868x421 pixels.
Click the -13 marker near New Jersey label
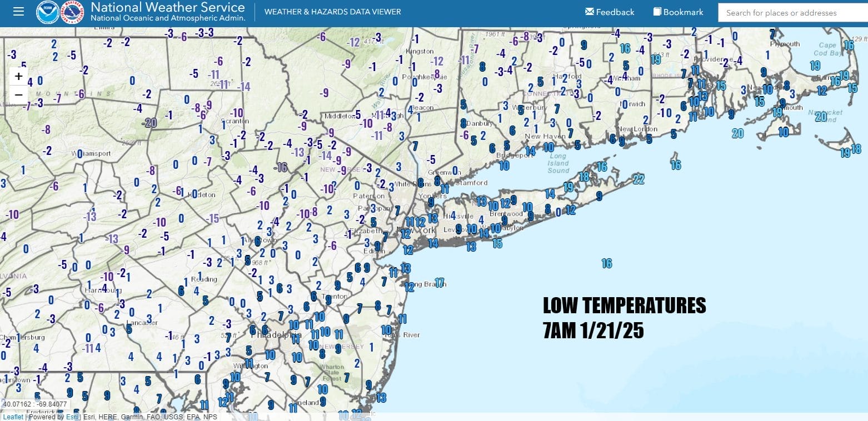(x=297, y=153)
